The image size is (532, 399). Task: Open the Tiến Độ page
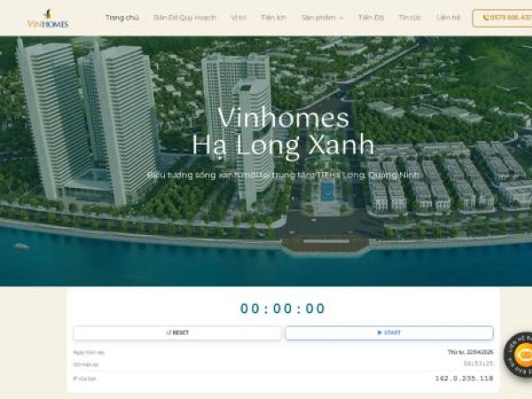point(371,18)
